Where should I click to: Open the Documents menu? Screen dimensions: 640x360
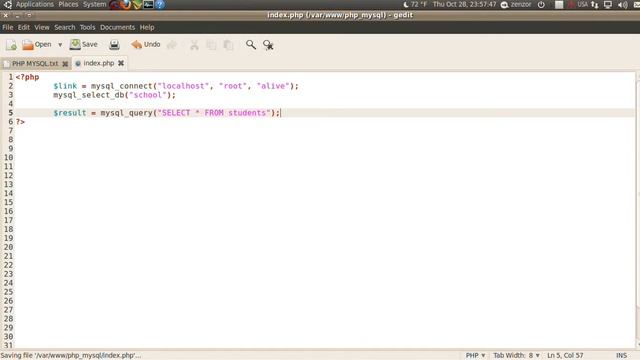(x=118, y=27)
